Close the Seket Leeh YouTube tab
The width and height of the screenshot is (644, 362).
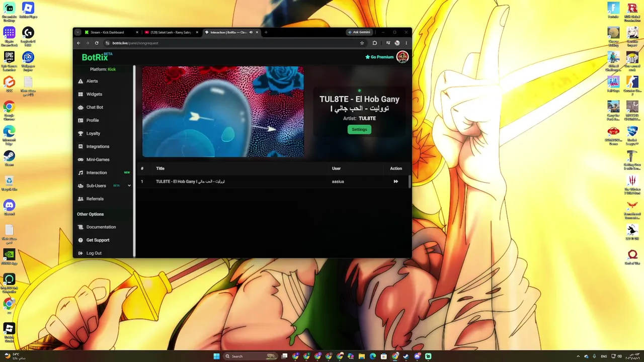[x=197, y=32]
